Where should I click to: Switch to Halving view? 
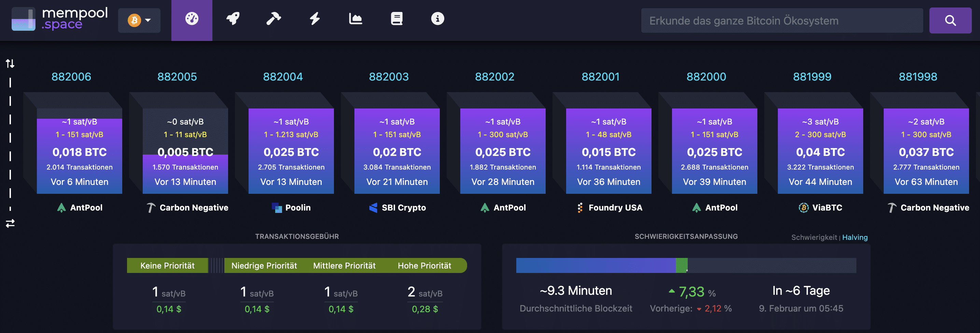(x=855, y=237)
